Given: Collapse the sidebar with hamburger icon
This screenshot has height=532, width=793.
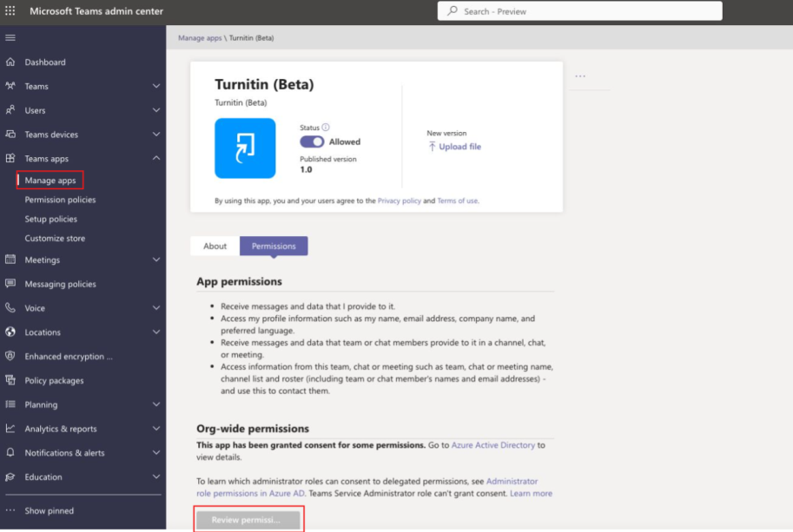Looking at the screenshot, I should pyautogui.click(x=10, y=38).
